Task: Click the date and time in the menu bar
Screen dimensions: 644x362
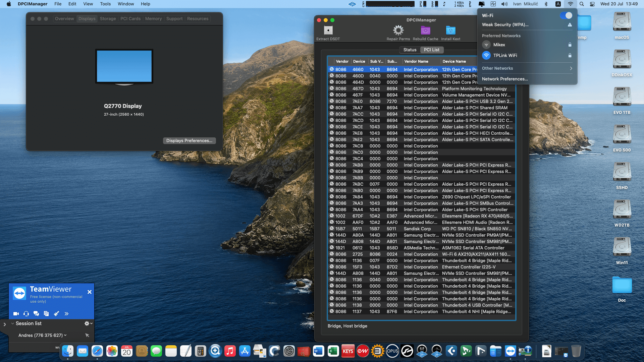Action: tap(619, 4)
